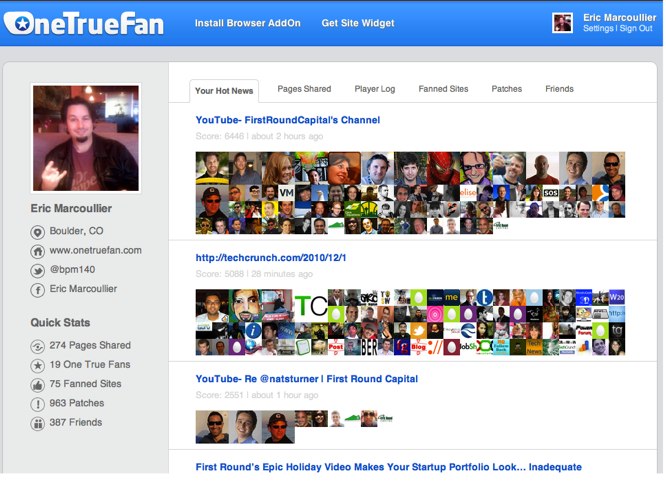
Task: Open the Friends tab
Action: [x=559, y=89]
